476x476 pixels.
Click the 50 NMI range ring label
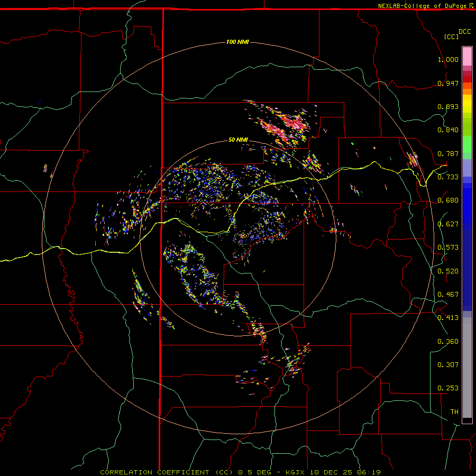[x=238, y=140]
